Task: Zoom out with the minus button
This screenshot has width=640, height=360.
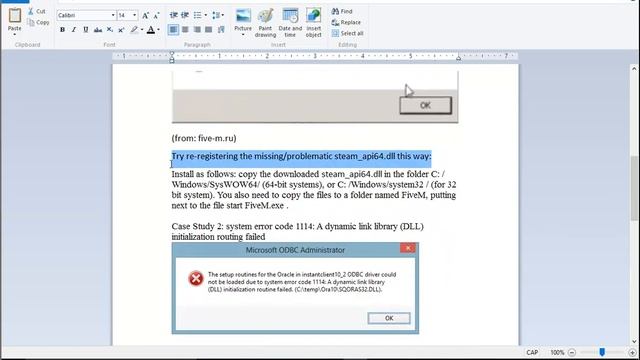Action: 572,352
